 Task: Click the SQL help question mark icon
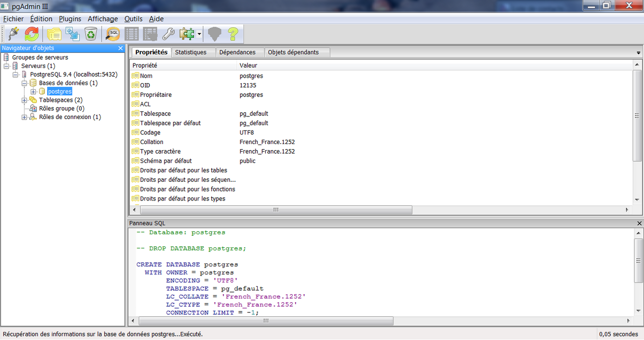[232, 34]
